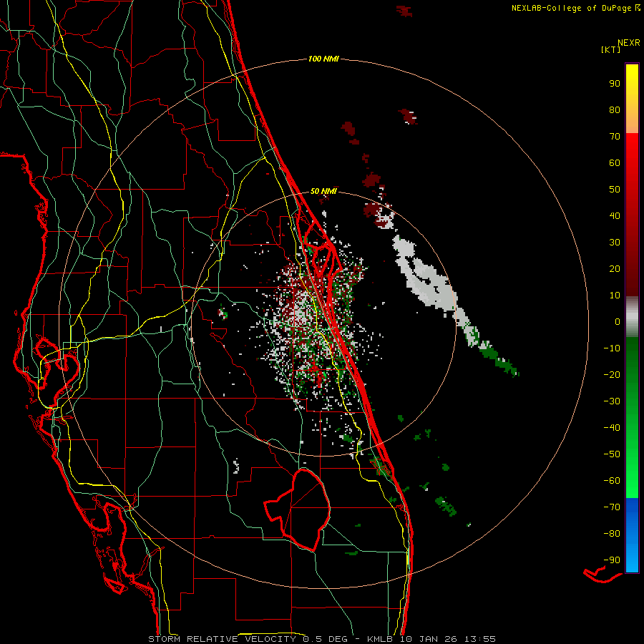This screenshot has width=644, height=644.
Task: Click the 20 knot scale label
Action: [x=615, y=268]
